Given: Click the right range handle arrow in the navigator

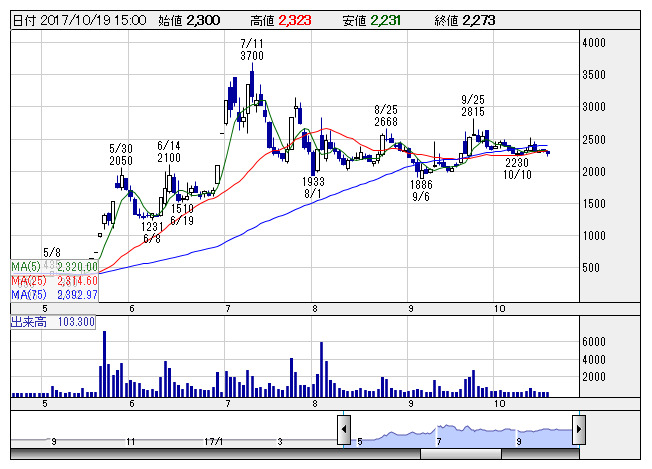Looking at the screenshot, I should (x=578, y=430).
